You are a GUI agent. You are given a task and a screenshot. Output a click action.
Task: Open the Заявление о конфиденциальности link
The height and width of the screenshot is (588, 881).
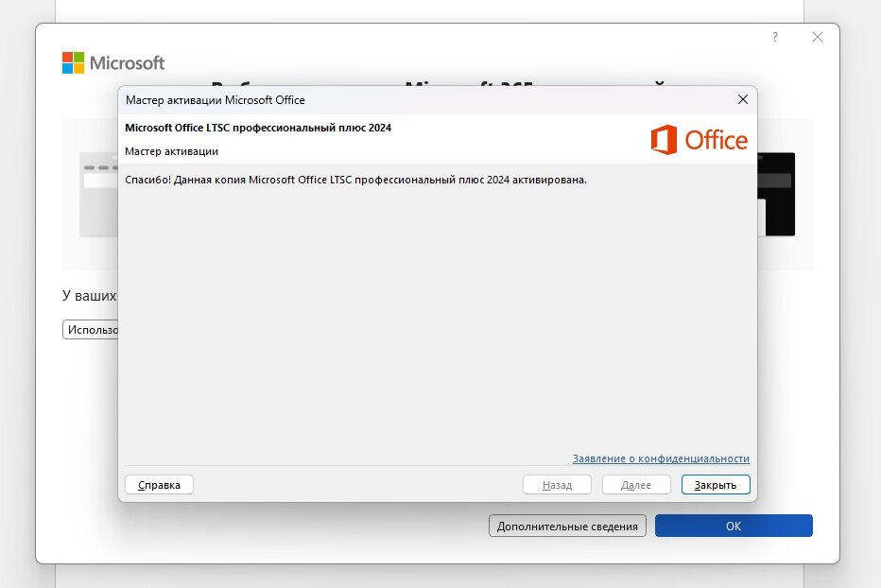(661, 458)
